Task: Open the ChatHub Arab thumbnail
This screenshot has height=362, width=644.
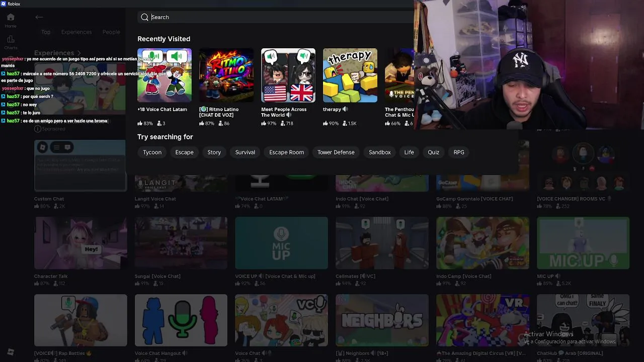Action: click(583, 321)
